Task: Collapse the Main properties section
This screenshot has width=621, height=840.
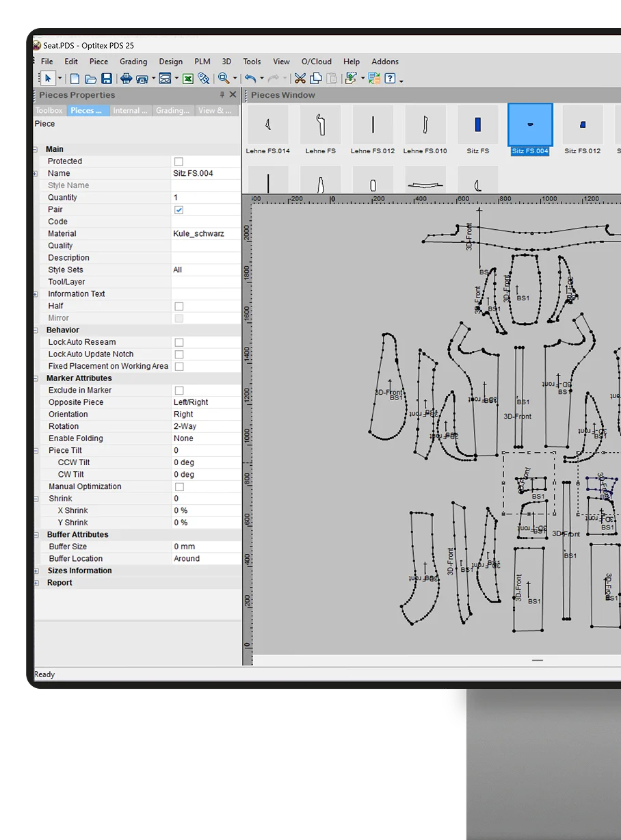Action: coord(36,149)
